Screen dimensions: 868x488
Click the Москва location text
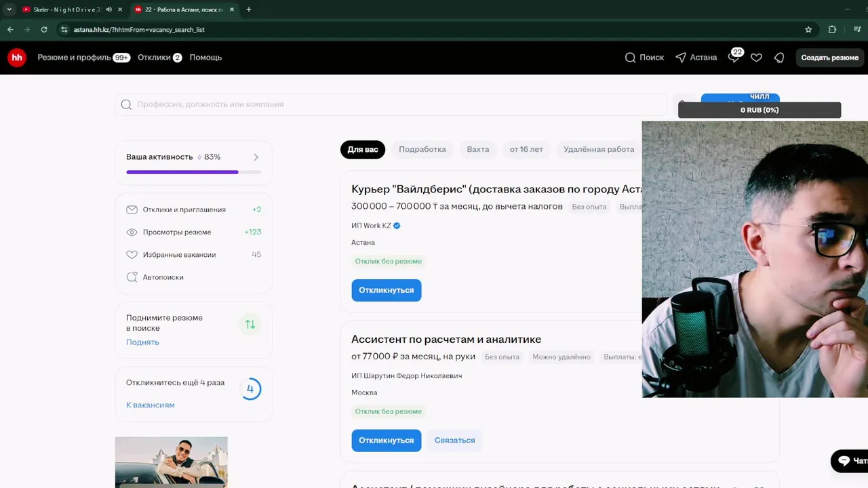point(364,393)
